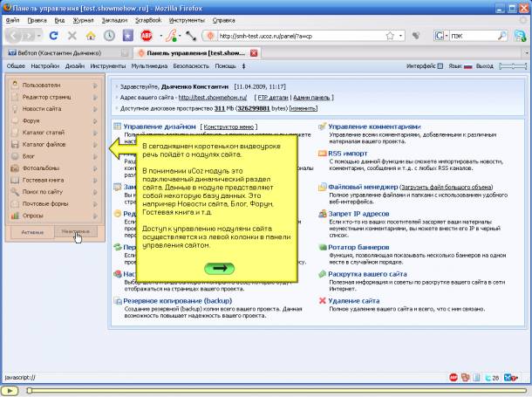This screenshot has width=532, height=397.
Task: Click the red X Delete site icon
Action: (322, 301)
